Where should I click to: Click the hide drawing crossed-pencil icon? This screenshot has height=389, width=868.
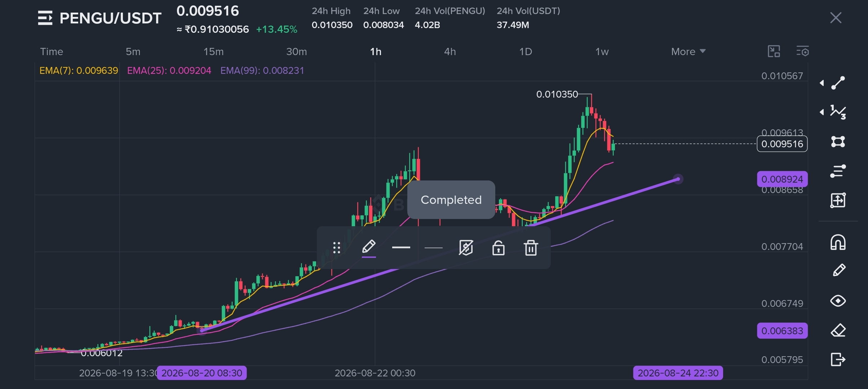coord(466,247)
